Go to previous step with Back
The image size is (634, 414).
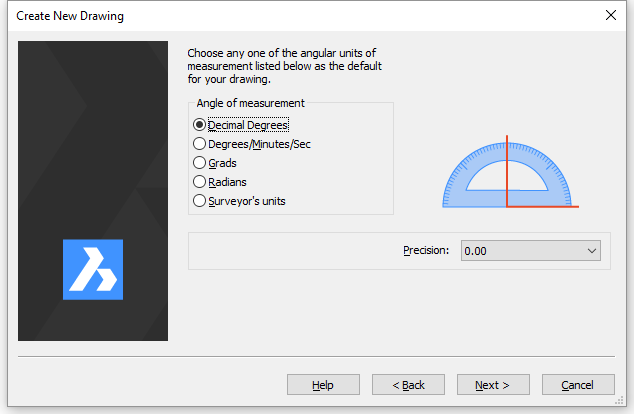[x=408, y=384]
